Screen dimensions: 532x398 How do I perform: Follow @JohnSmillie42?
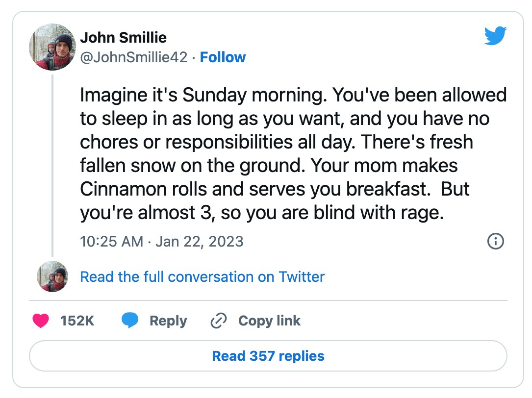223,57
